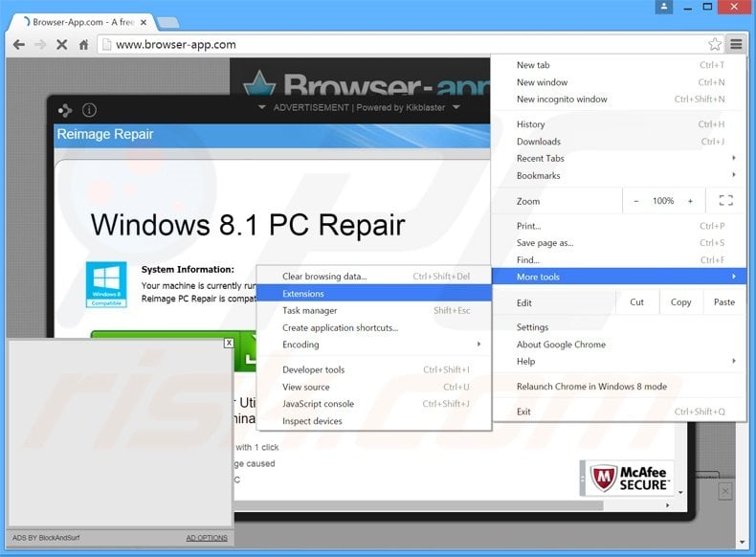Click the Paste button in Edit row

[x=724, y=302]
